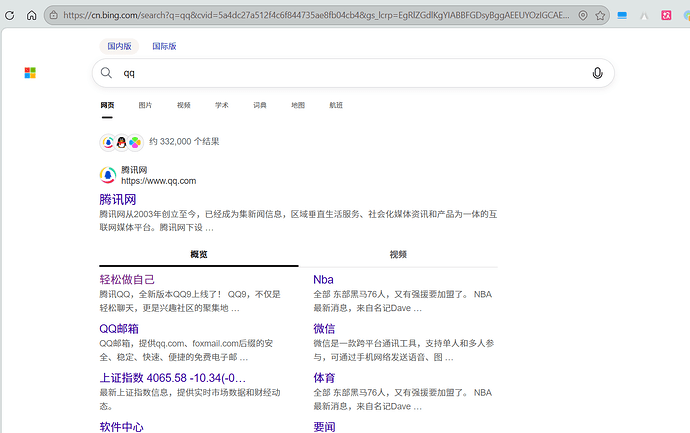Click the 腾讯网从2003年创立至今 description text
This screenshot has height=433, width=690.
pyautogui.click(x=298, y=221)
